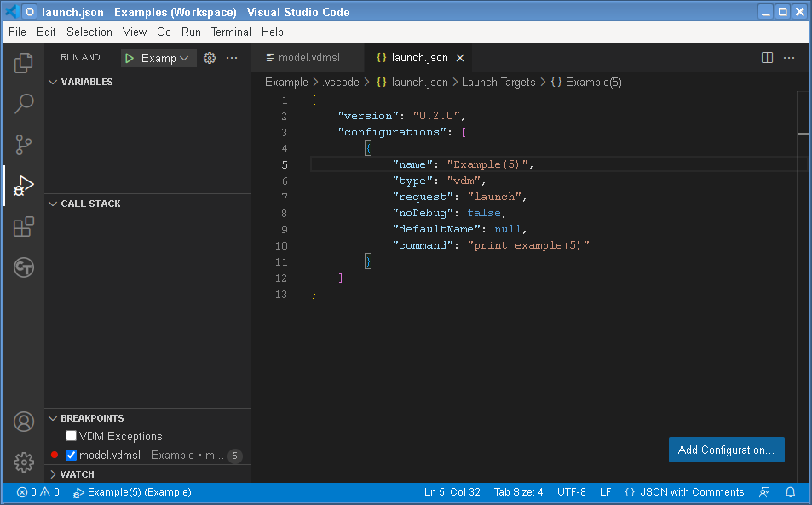Open the Explorer sidebar icon
The height and width of the screenshot is (505, 812).
23,61
